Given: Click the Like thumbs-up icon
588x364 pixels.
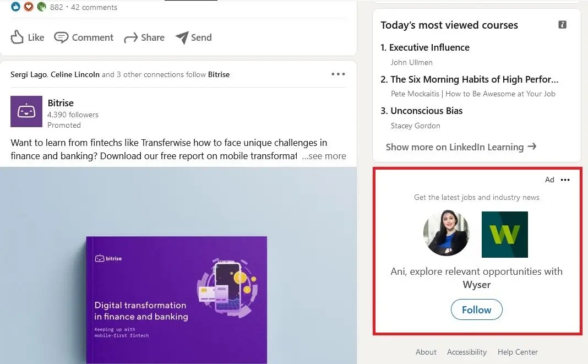Looking at the screenshot, I should [x=18, y=36].
